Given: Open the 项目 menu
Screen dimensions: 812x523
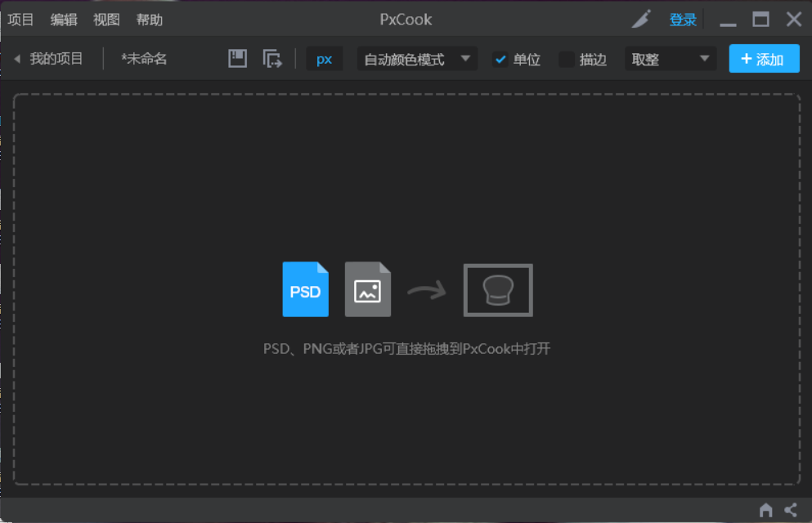Looking at the screenshot, I should tap(20, 20).
